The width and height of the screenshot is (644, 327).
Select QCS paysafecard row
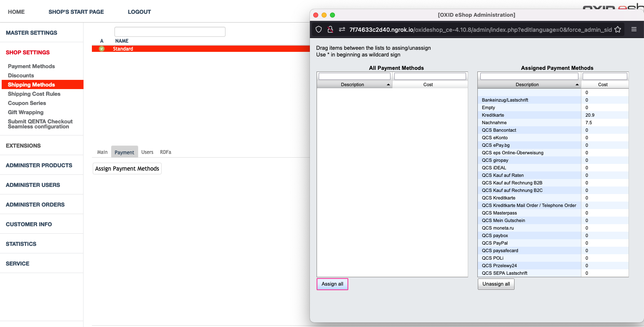553,250
